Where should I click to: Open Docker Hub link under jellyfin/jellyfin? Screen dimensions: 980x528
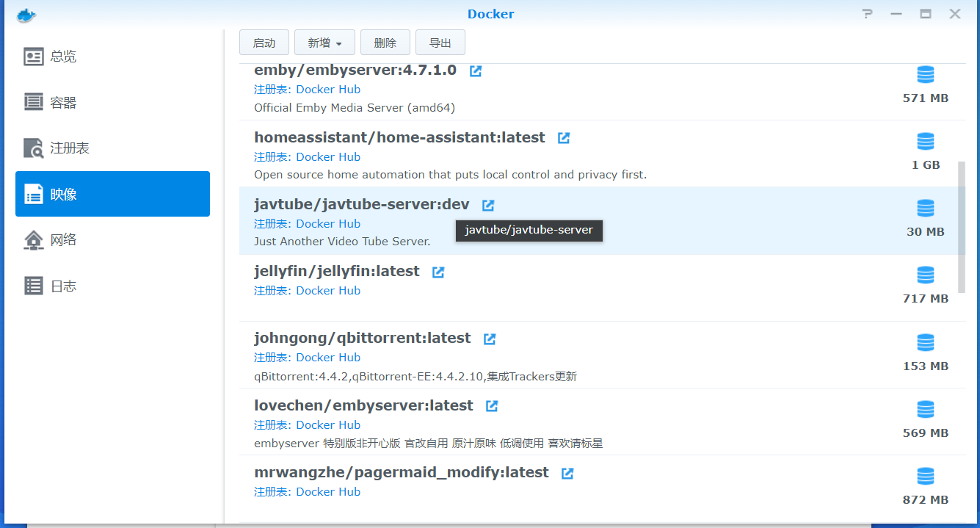pos(328,291)
